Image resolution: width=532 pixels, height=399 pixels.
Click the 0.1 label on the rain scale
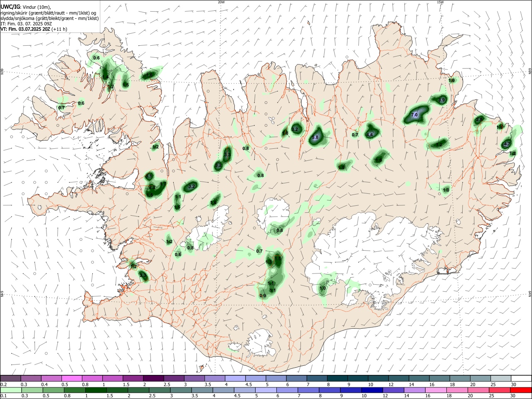coord(3,396)
